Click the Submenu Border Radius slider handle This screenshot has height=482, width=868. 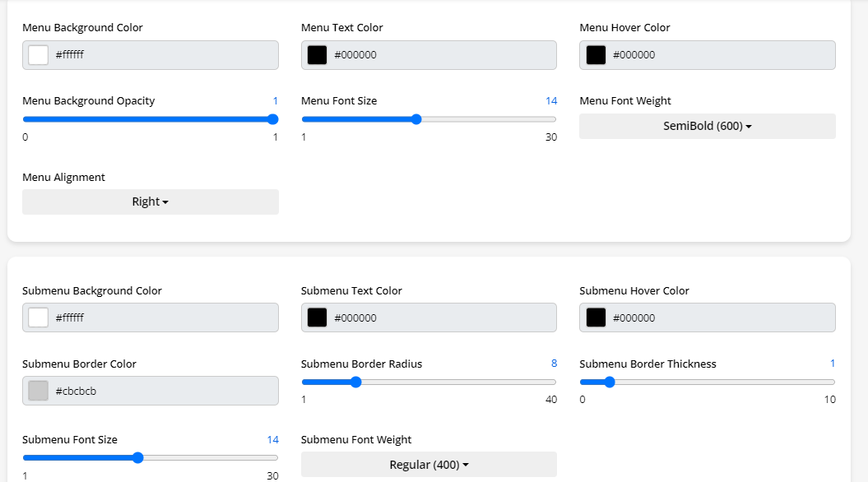click(x=356, y=382)
